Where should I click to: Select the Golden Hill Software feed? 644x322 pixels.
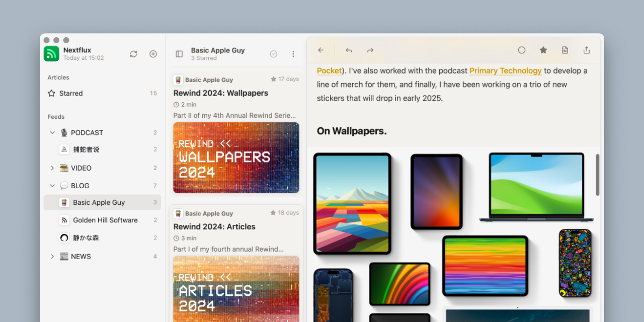pyautogui.click(x=102, y=220)
